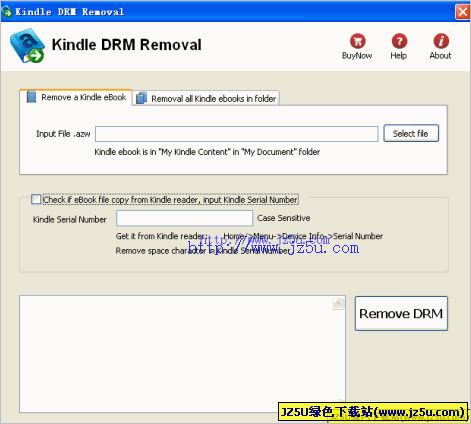
Task: Click the 'My Kindle Content' hint text
Action: (207, 152)
